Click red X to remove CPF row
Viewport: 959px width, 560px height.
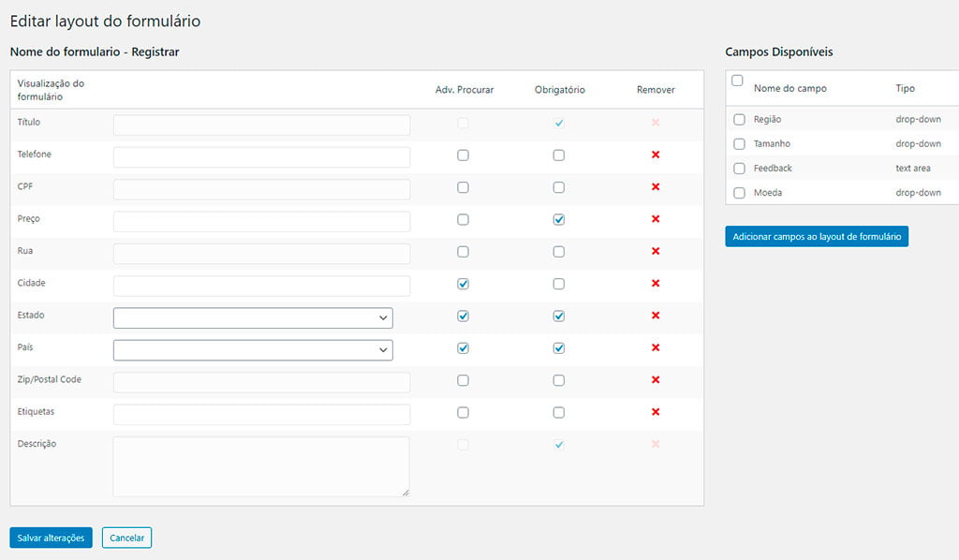pyautogui.click(x=656, y=187)
